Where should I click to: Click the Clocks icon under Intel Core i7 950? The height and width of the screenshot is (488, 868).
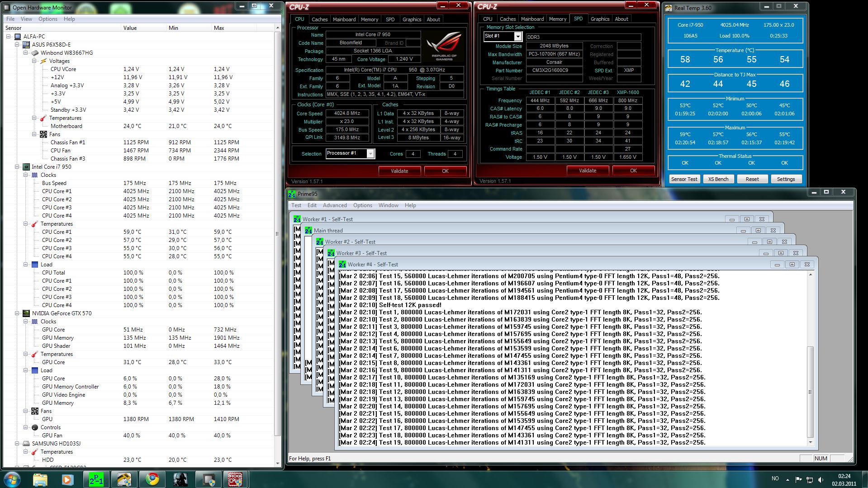pyautogui.click(x=35, y=175)
